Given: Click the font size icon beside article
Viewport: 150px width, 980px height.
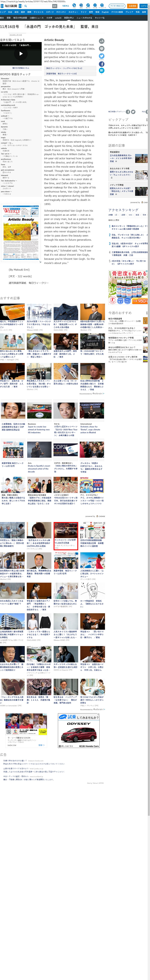Looking at the screenshot, I should pos(102,41).
